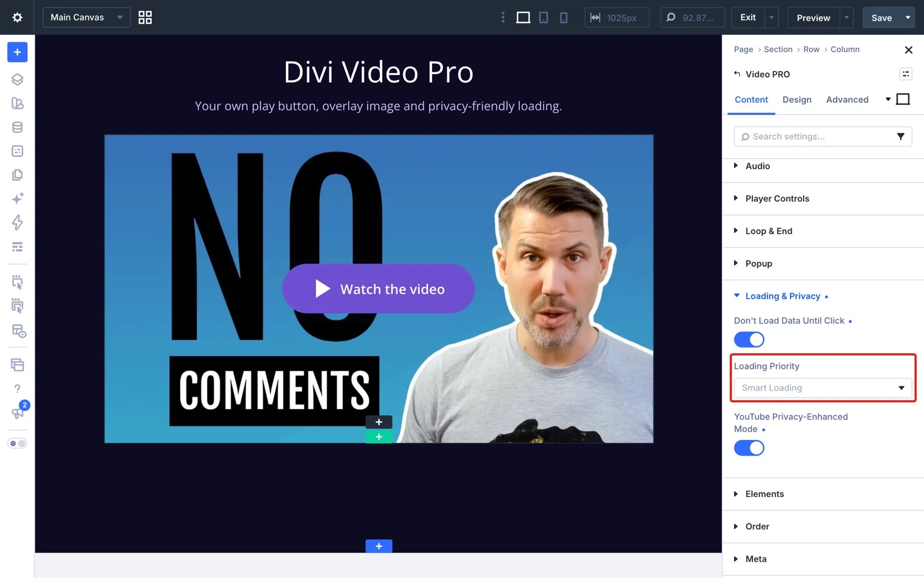Switch to the Design tab
924x578 pixels.
pos(797,99)
